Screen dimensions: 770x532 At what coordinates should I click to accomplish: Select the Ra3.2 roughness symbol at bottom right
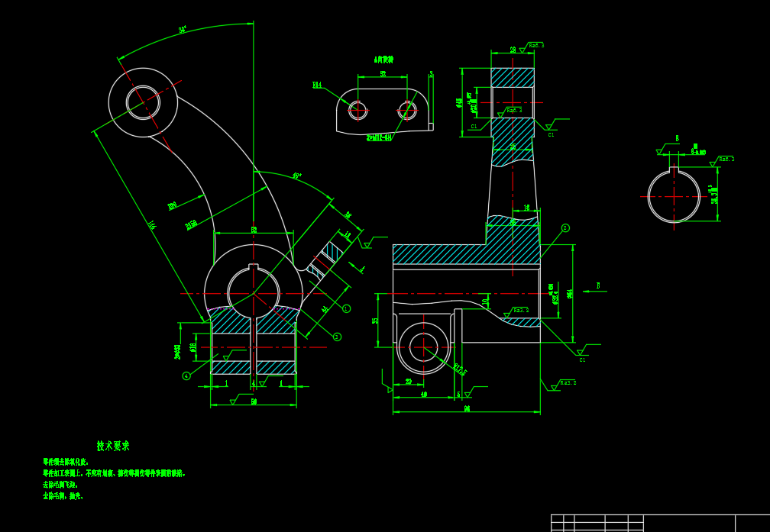coord(567,383)
